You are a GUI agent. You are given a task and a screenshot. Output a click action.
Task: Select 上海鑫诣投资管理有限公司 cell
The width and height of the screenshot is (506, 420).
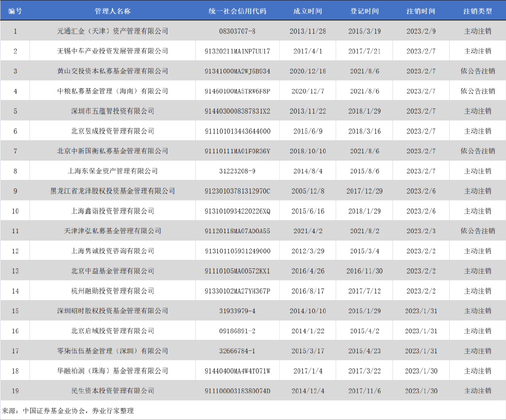pos(112,211)
